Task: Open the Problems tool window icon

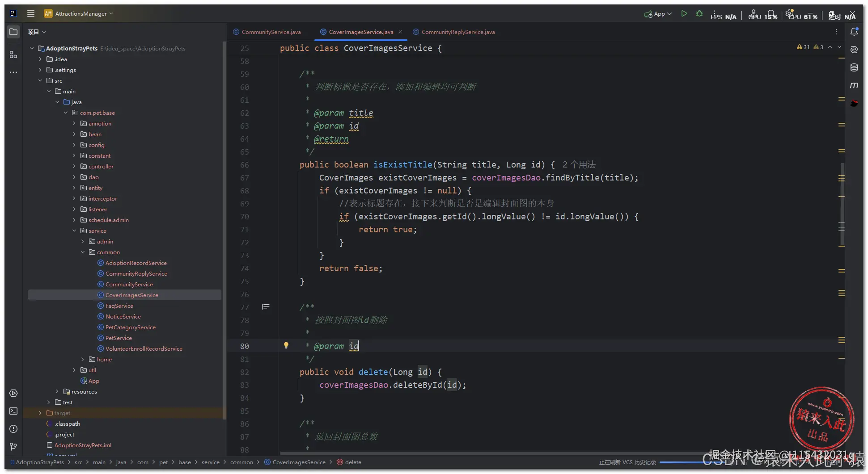Action: tap(13, 429)
